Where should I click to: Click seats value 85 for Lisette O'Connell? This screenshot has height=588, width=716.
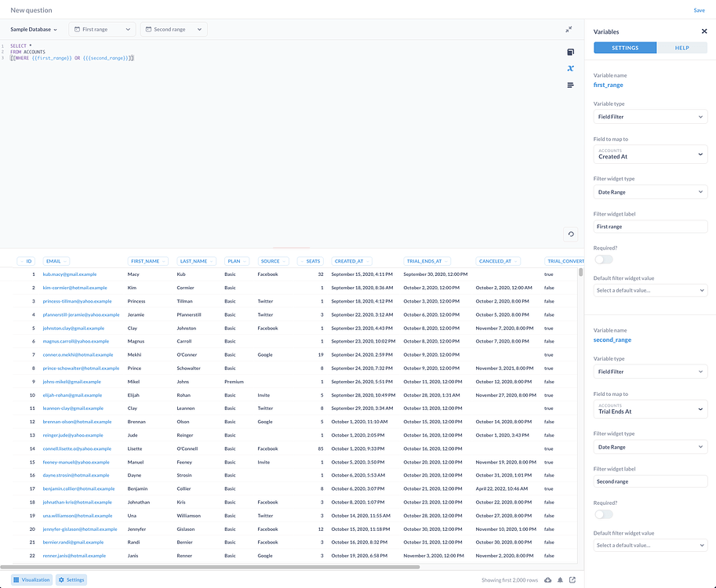[321, 448]
